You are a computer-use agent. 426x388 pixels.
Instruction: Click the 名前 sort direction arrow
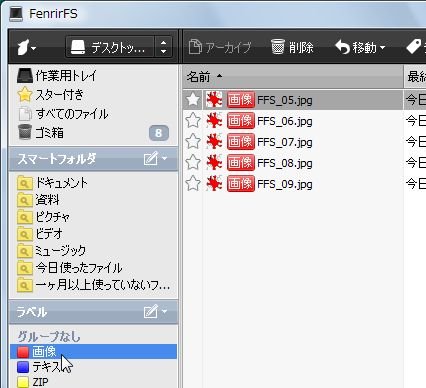point(219,76)
